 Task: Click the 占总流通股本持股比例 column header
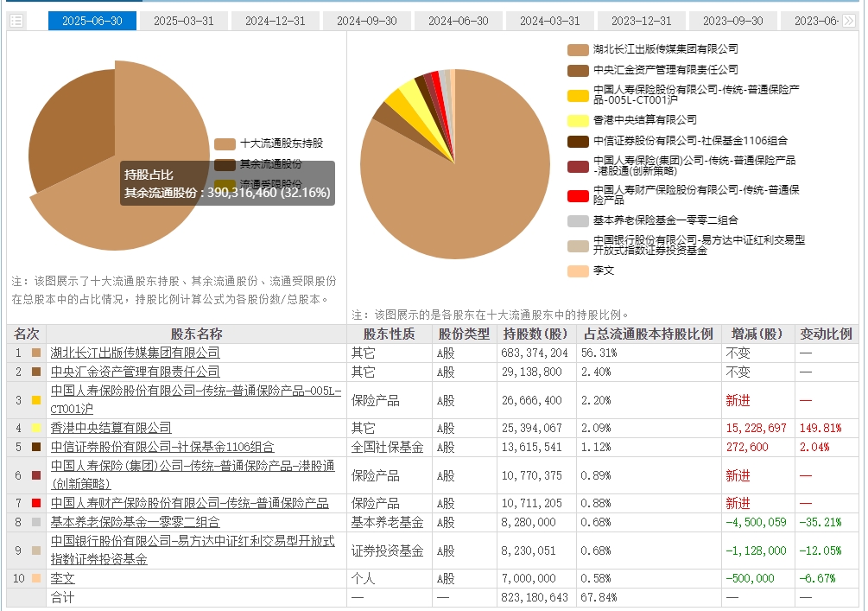pos(649,334)
